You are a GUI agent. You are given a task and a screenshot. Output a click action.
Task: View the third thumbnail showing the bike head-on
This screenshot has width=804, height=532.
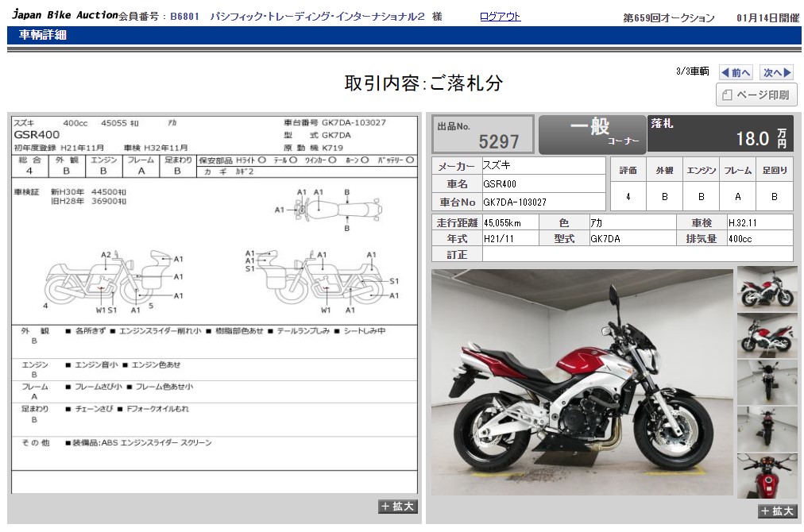click(767, 382)
